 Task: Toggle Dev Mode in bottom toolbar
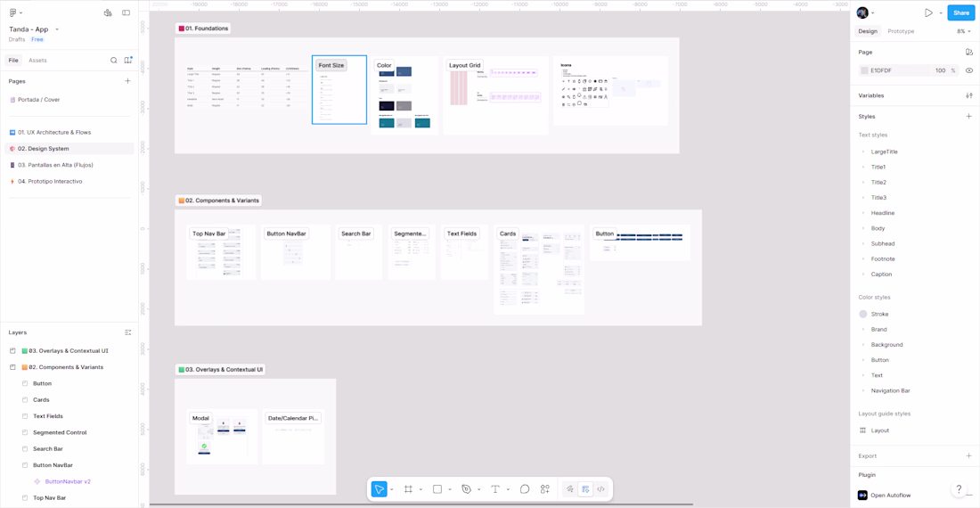[x=600, y=489]
